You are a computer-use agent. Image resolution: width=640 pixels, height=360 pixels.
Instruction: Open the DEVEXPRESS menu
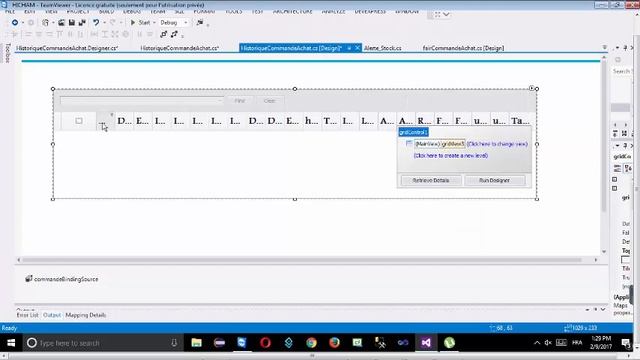click(x=370, y=12)
